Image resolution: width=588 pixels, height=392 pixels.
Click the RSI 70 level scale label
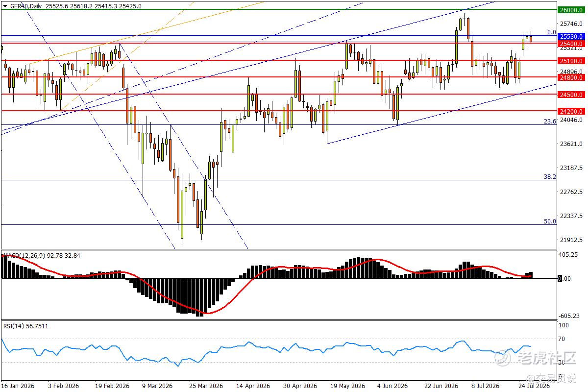[x=562, y=339]
